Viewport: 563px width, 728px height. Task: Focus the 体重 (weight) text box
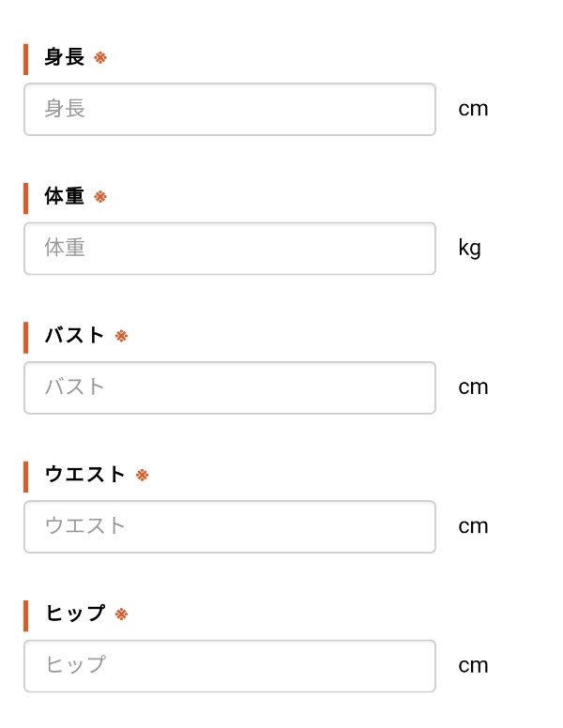[230, 249]
